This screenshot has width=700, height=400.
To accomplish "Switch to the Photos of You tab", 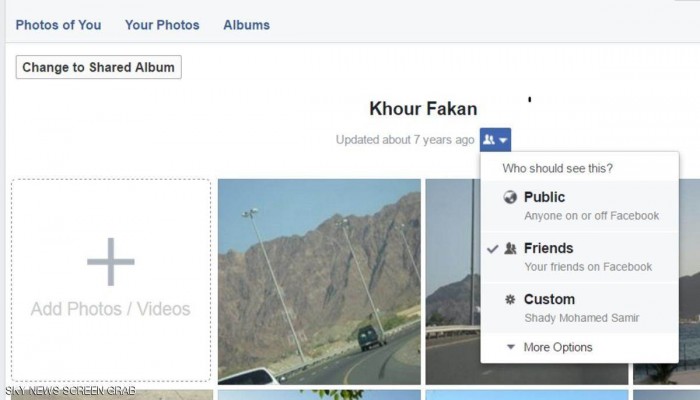I will (58, 25).
